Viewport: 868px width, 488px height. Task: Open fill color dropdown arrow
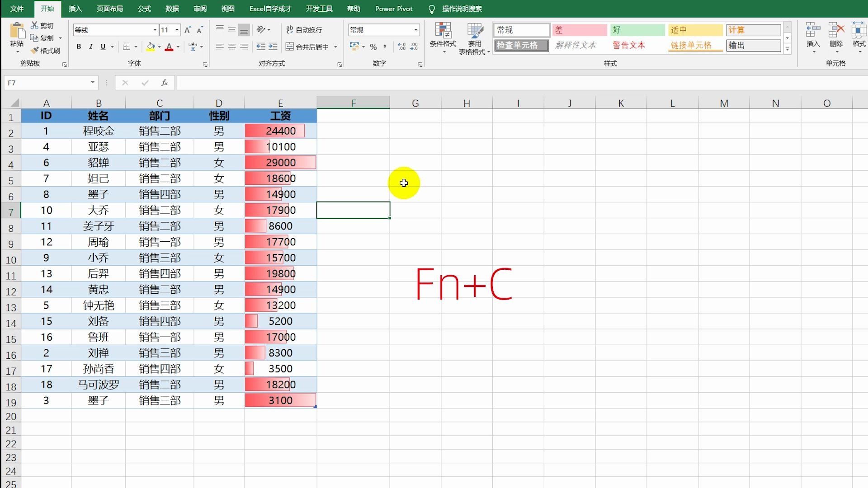point(159,47)
